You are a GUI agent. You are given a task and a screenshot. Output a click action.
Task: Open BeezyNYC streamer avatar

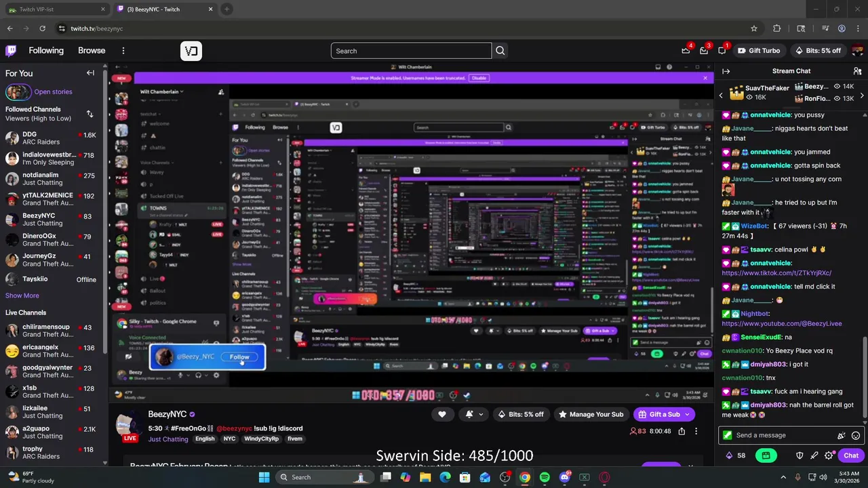tap(128, 425)
